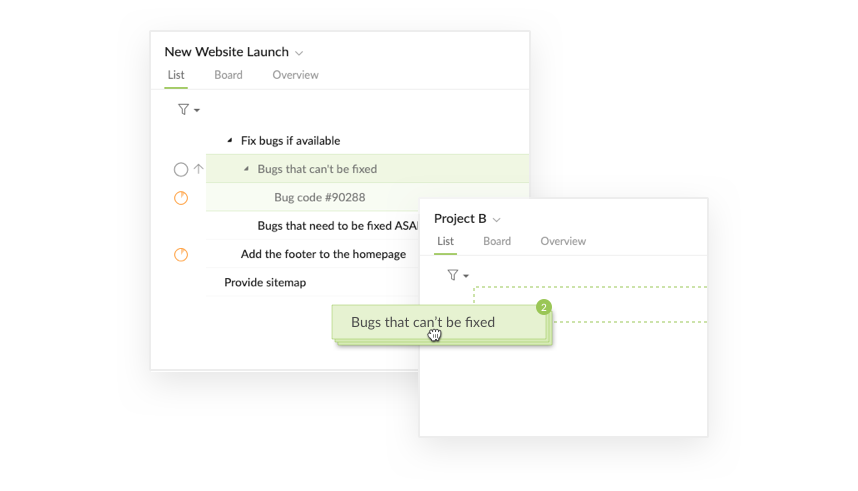Open New Website Launch project dropdown chevron
Viewport: 858px width, 491px height.
click(299, 53)
